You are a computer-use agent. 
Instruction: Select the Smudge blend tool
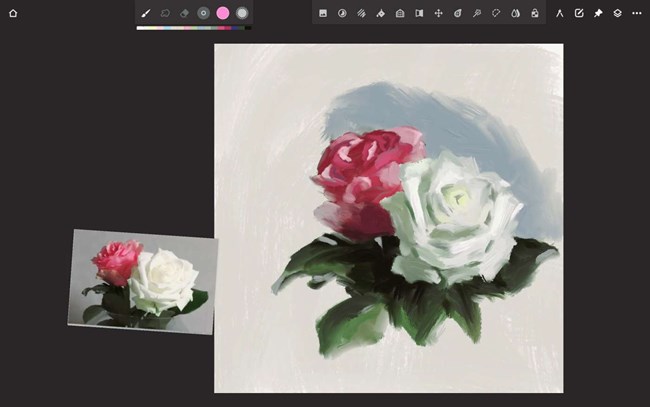click(x=165, y=13)
